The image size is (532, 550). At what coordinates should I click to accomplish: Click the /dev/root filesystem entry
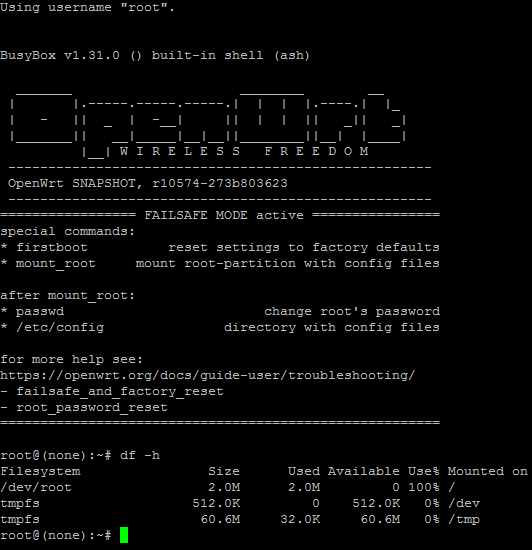pos(36,488)
